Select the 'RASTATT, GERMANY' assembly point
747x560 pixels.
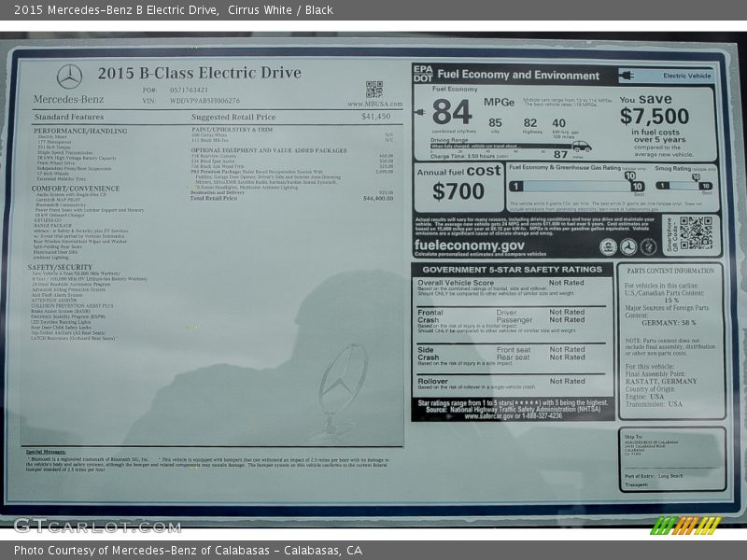coord(661,382)
